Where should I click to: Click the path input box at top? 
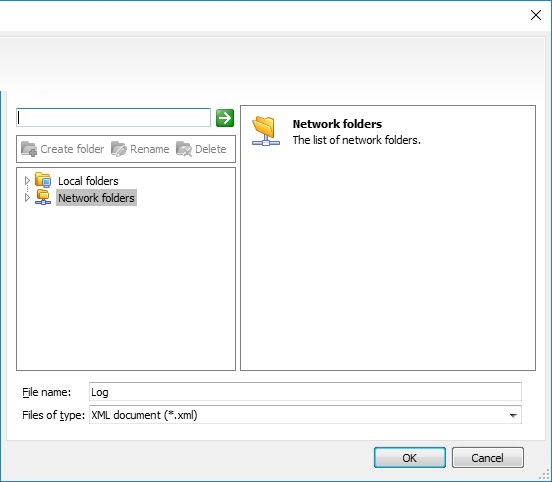[113, 117]
